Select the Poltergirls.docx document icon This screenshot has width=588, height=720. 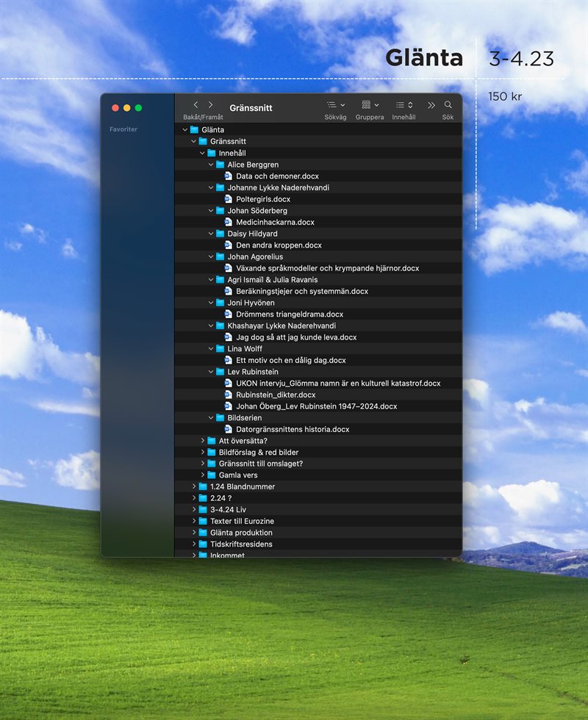(229, 199)
